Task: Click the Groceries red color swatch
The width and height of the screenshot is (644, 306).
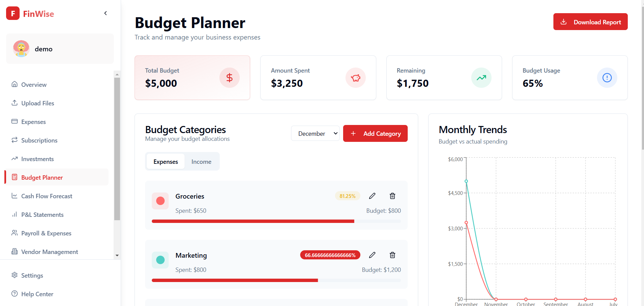Action: (x=160, y=201)
